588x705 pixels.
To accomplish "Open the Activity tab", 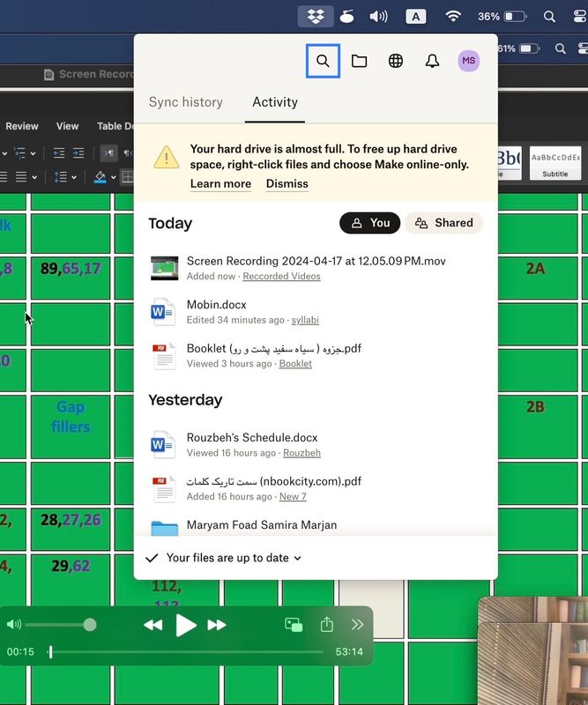I will click(x=275, y=102).
